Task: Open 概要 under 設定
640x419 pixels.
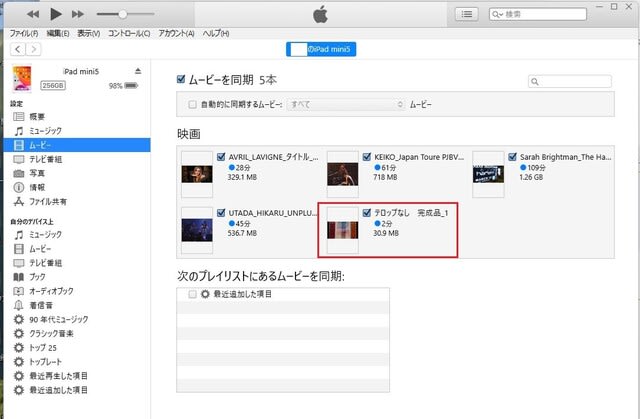Action: click(77, 117)
